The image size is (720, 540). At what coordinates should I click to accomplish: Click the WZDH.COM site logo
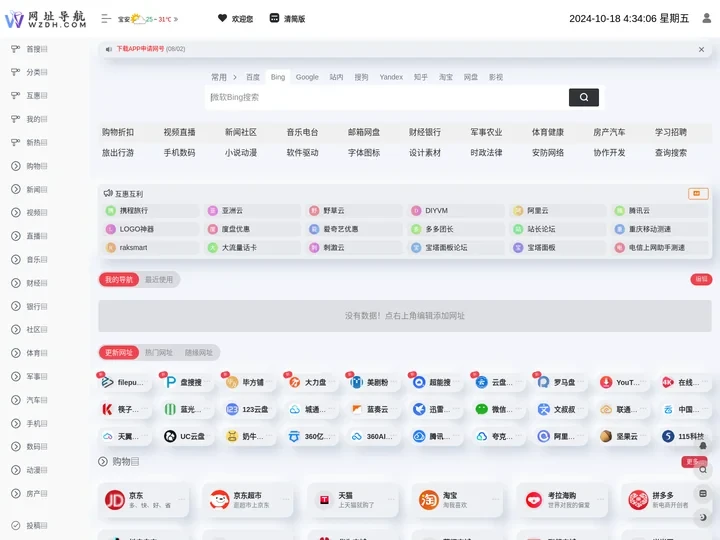pos(45,19)
